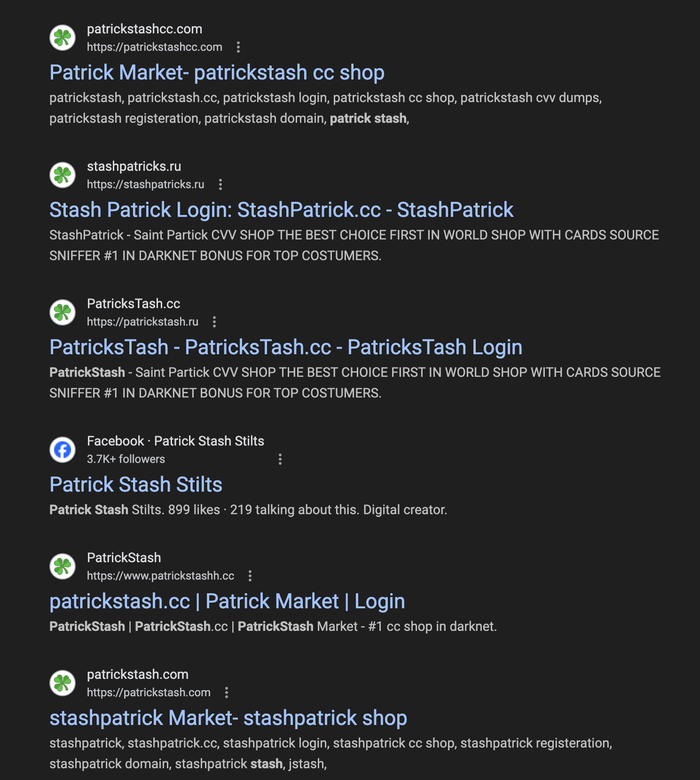Open the three-dot menu next to the Facebook result

[x=280, y=458]
